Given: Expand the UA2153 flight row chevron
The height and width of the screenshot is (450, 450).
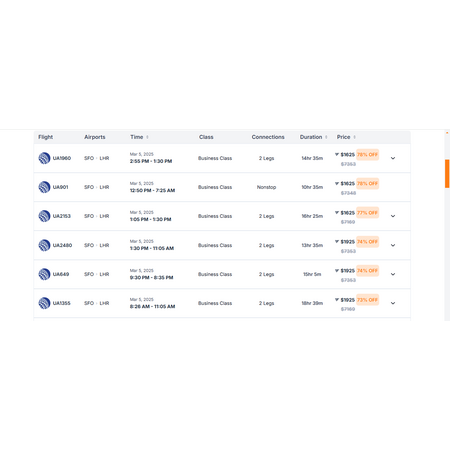Looking at the screenshot, I should (x=393, y=216).
